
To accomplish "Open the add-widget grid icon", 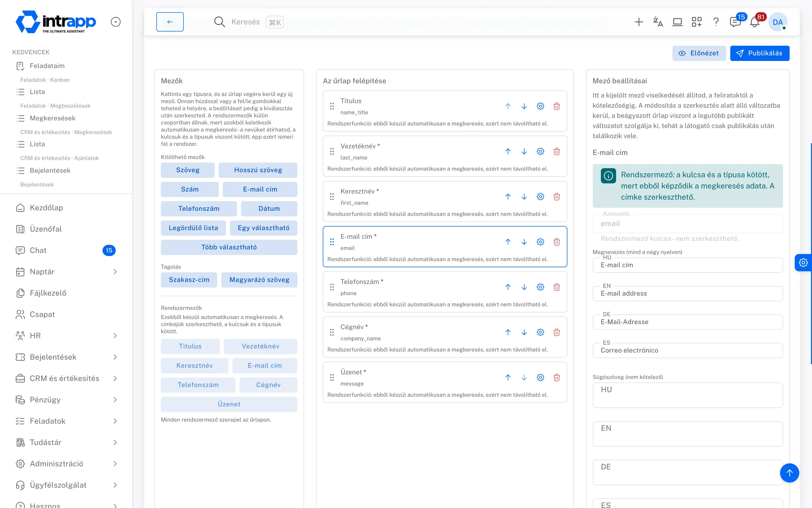I will tap(696, 22).
